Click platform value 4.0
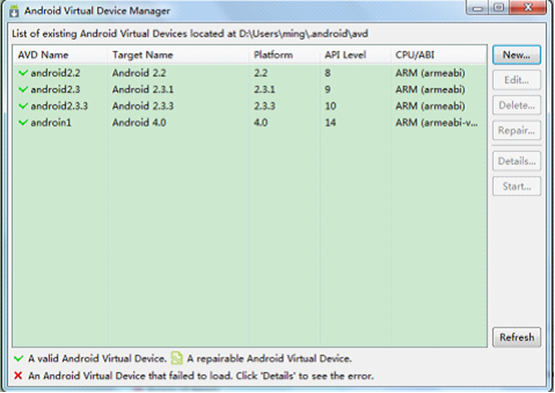This screenshot has height=393, width=555. tap(261, 123)
